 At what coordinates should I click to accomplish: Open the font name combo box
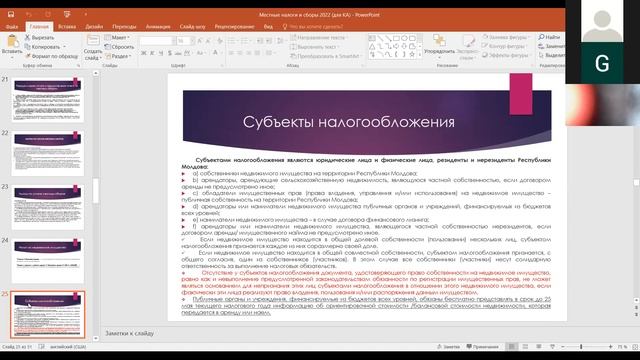click(x=157, y=41)
